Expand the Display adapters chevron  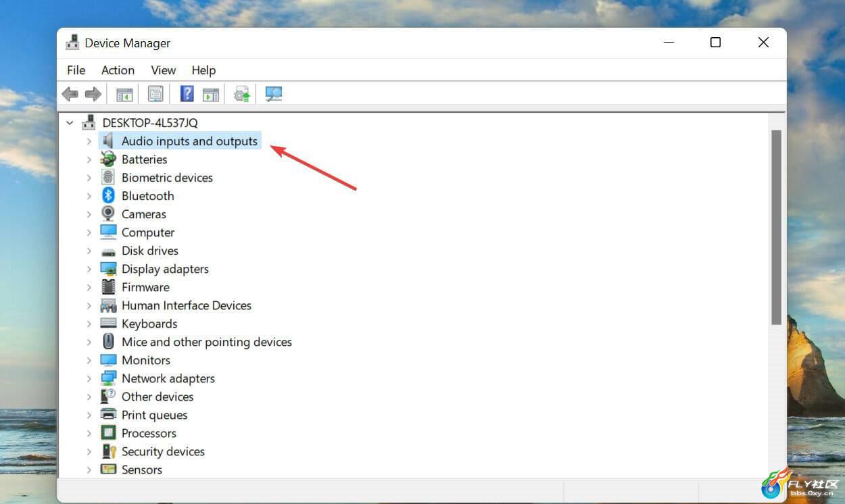click(x=89, y=269)
